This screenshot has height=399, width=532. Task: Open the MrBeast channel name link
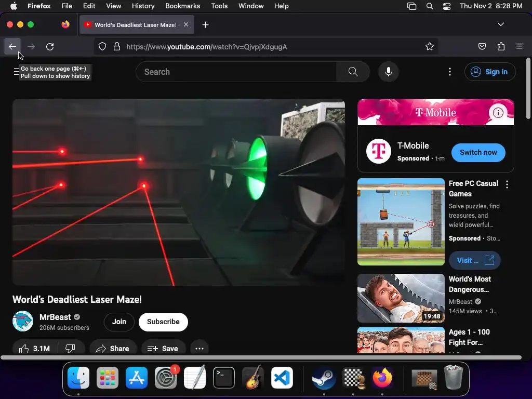point(55,317)
